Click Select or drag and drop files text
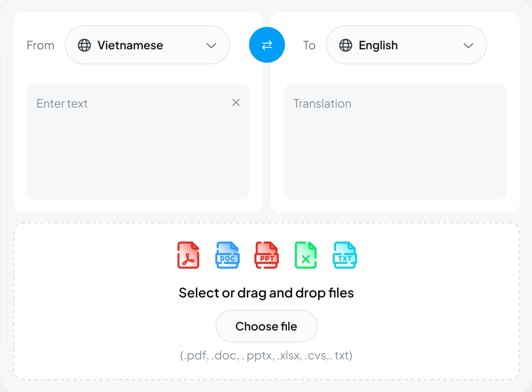The width and height of the screenshot is (532, 392). click(x=266, y=293)
